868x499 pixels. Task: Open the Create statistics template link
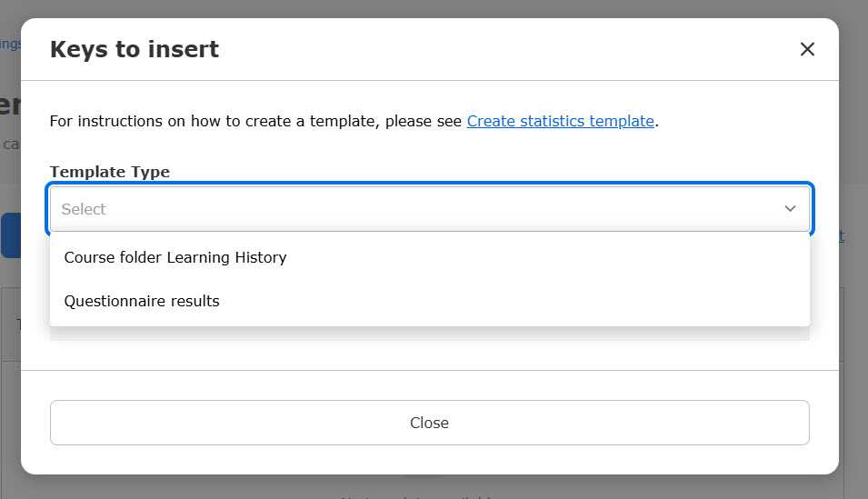tap(560, 121)
